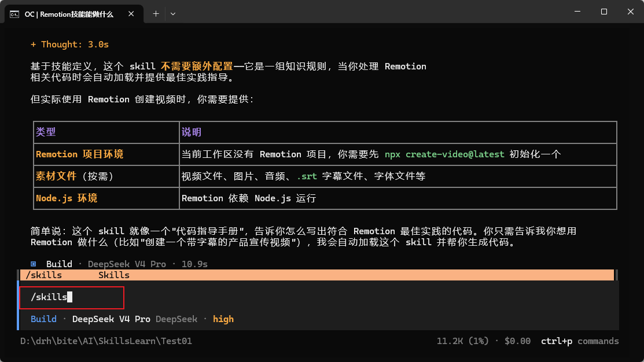Minimize the terminal window
644x362 pixels.
click(x=577, y=12)
